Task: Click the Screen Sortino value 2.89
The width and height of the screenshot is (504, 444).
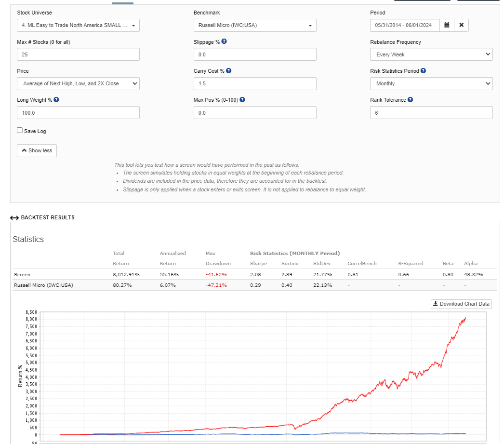Action: (x=287, y=275)
